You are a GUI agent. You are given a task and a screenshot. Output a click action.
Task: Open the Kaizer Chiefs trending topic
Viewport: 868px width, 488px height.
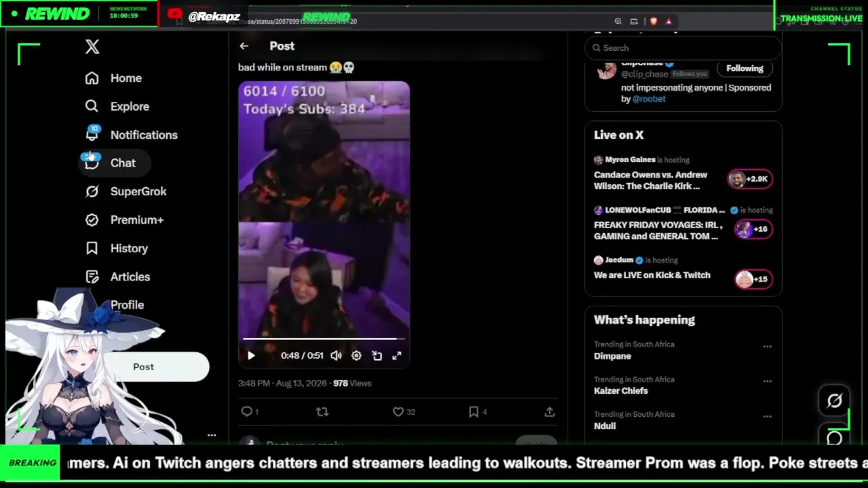tap(621, 390)
